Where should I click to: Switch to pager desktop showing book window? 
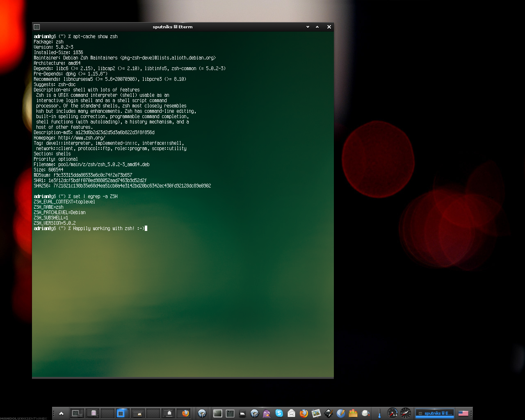click(x=138, y=413)
